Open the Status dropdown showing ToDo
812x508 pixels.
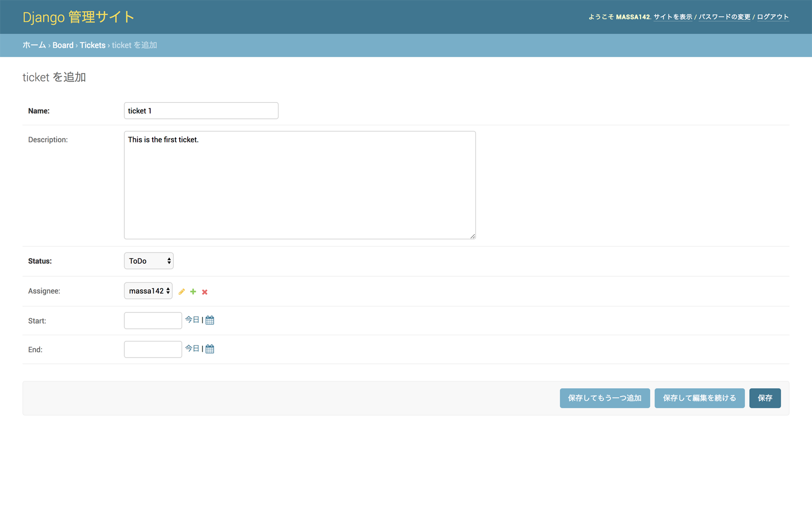coord(149,261)
